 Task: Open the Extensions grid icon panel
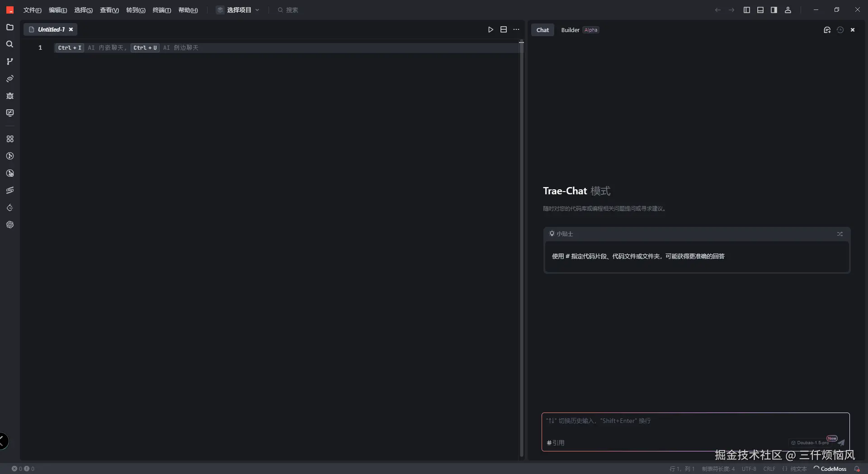coord(9,139)
